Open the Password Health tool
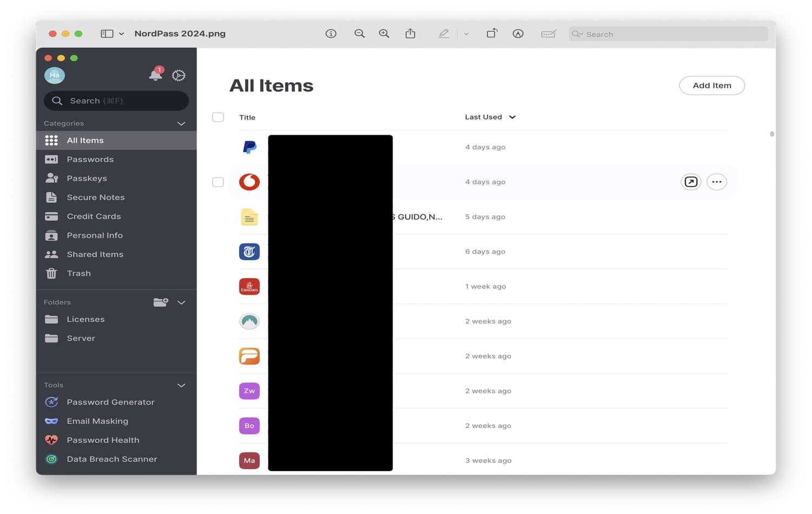 (116, 440)
